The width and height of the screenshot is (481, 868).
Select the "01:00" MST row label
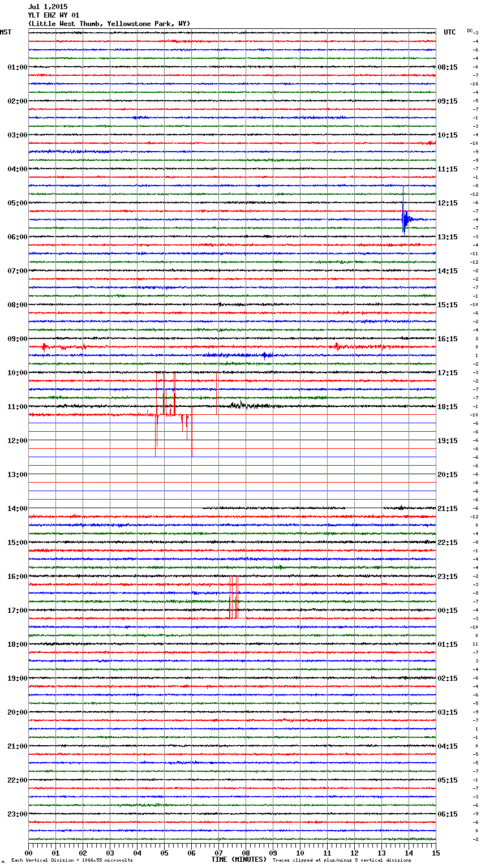pyautogui.click(x=17, y=67)
